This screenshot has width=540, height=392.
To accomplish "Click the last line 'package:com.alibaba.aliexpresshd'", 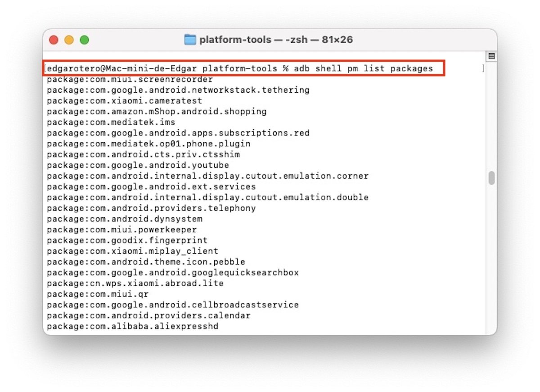I will 133,327.
